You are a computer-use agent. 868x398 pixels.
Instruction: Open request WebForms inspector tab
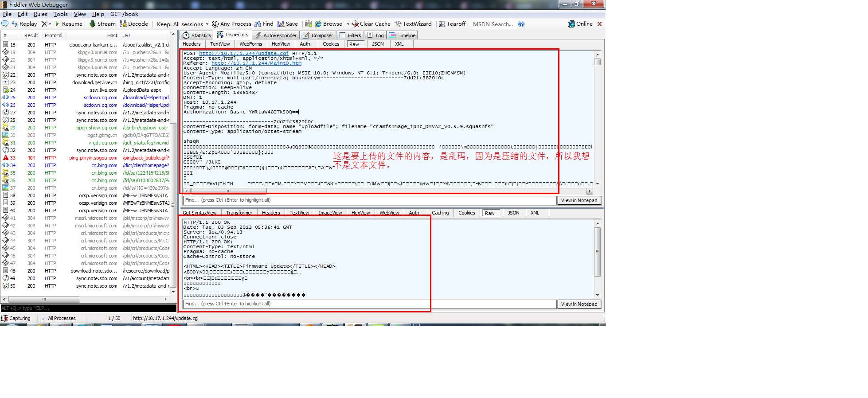[251, 44]
